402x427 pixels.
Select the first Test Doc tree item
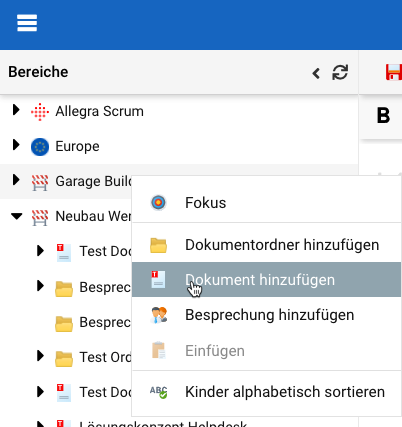(106, 251)
